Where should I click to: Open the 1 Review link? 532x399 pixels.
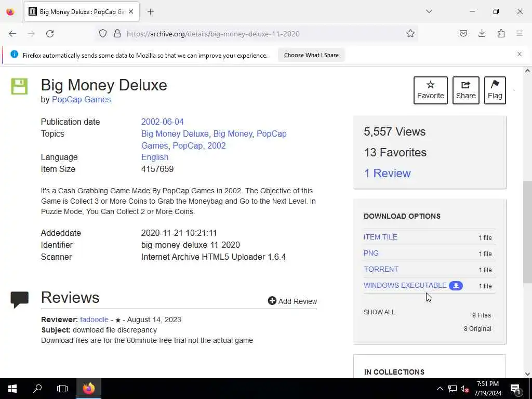(387, 173)
